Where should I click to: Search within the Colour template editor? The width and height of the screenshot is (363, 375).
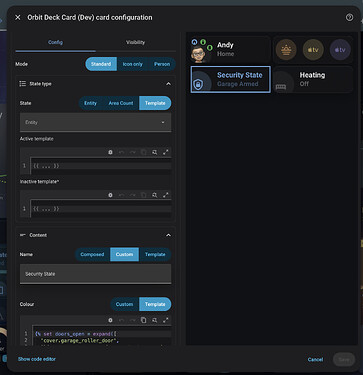155,320
